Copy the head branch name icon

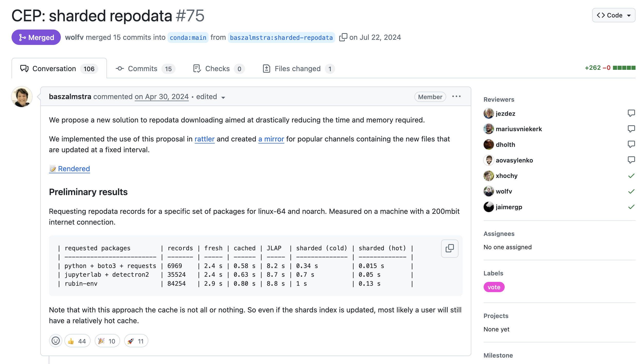(x=343, y=37)
